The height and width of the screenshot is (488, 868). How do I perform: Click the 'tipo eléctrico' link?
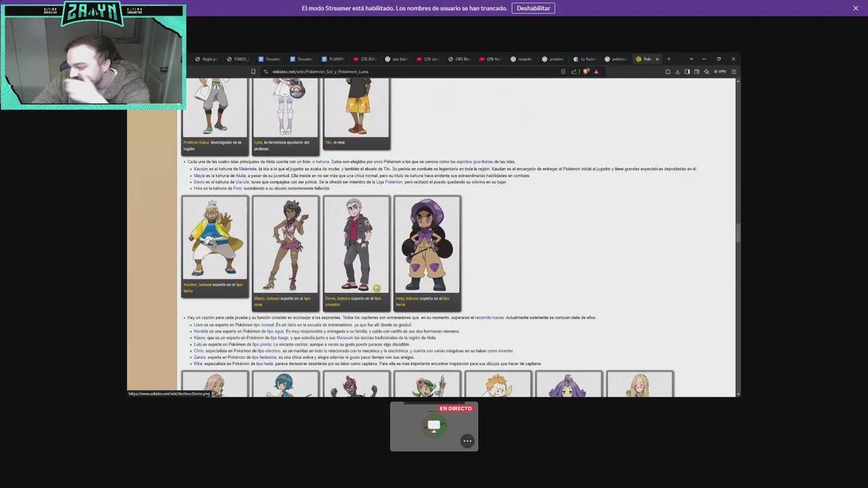pyautogui.click(x=269, y=350)
